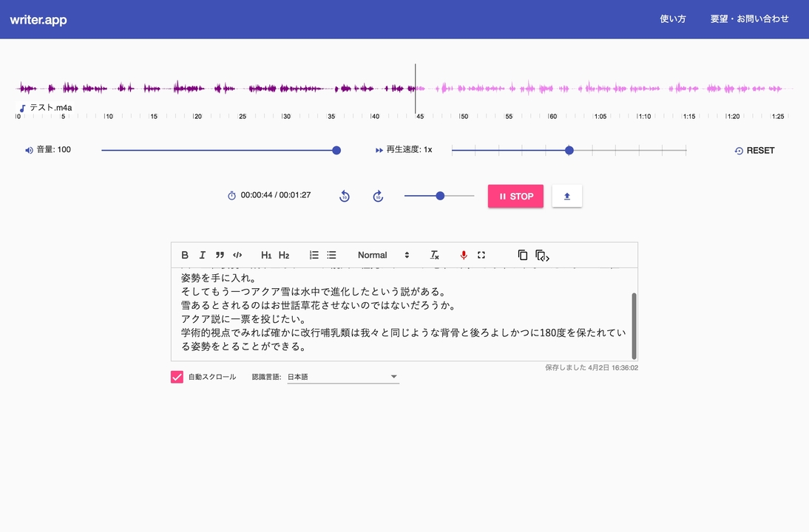This screenshot has width=809, height=532.
Task: Click the テスト.m4a file name label
Action: coord(50,108)
